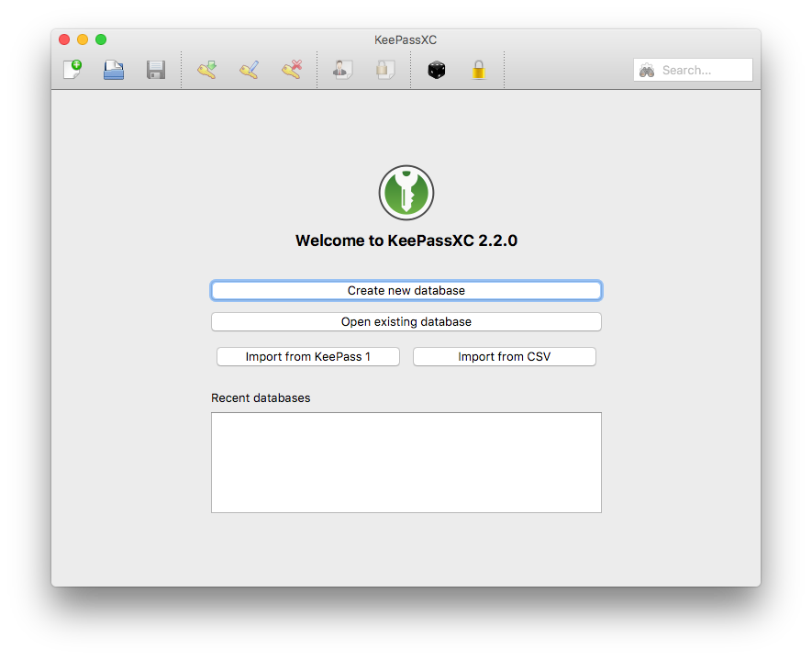Click Import from CSV button
The image size is (812, 660).
tap(505, 356)
